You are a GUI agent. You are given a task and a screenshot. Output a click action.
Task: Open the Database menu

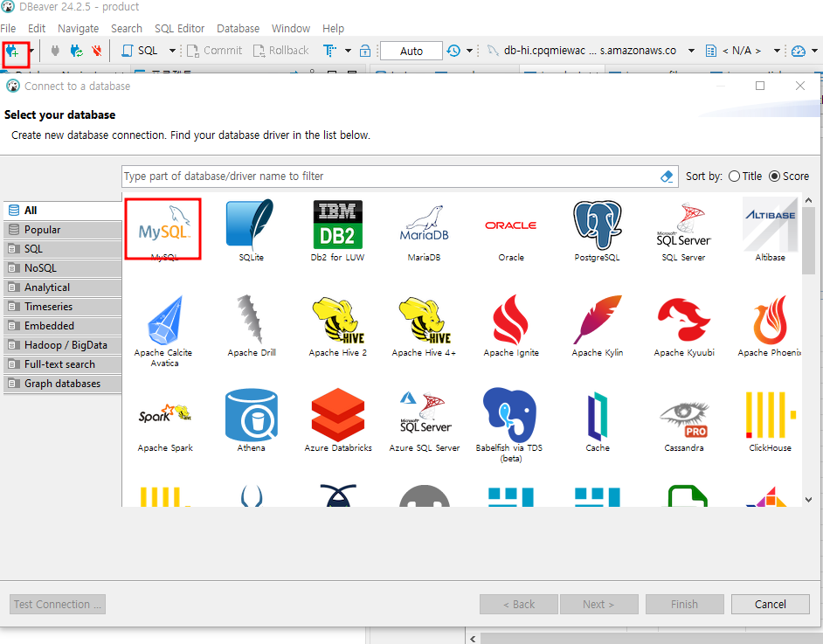pos(239,28)
